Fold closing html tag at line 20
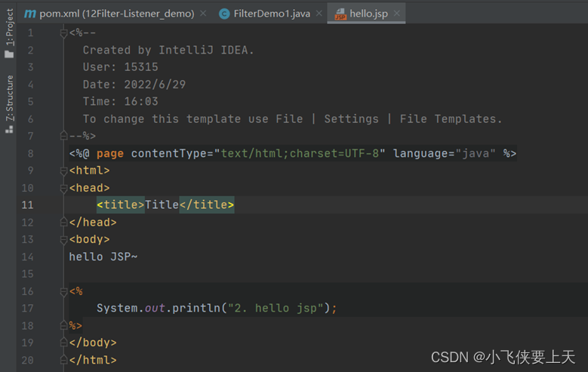The width and height of the screenshot is (588, 372). 63,360
